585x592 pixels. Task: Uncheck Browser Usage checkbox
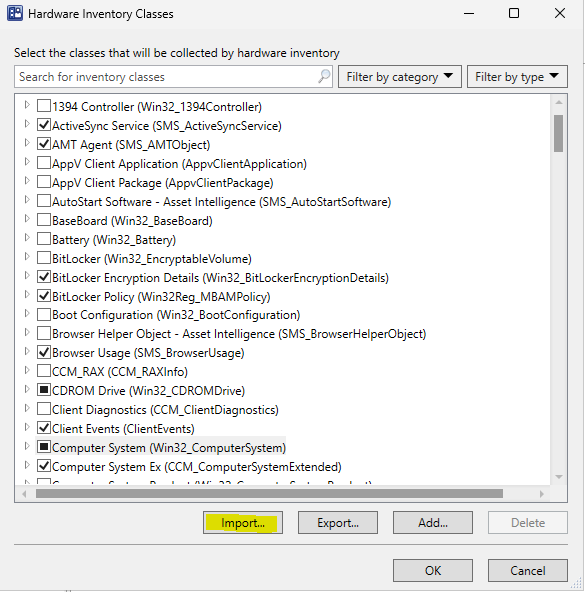(x=44, y=352)
